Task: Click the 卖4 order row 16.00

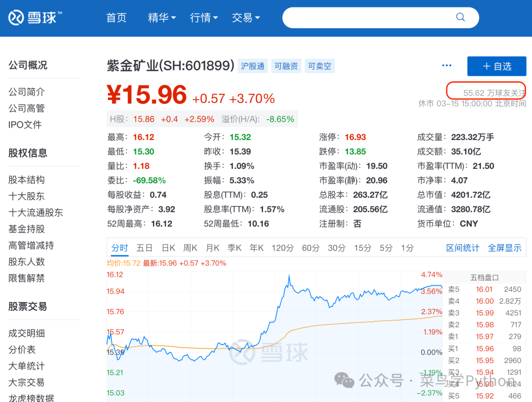Action: click(485, 301)
